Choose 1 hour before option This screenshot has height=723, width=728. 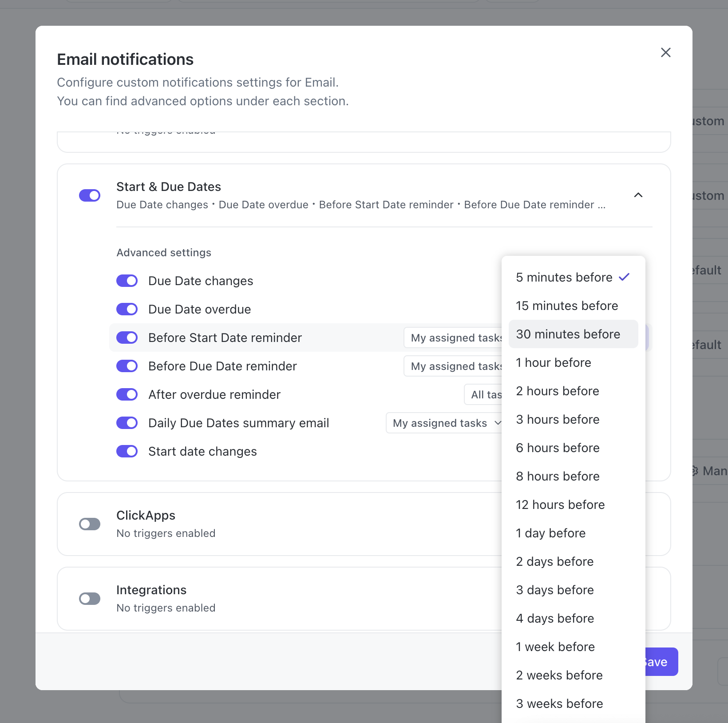tap(573, 362)
